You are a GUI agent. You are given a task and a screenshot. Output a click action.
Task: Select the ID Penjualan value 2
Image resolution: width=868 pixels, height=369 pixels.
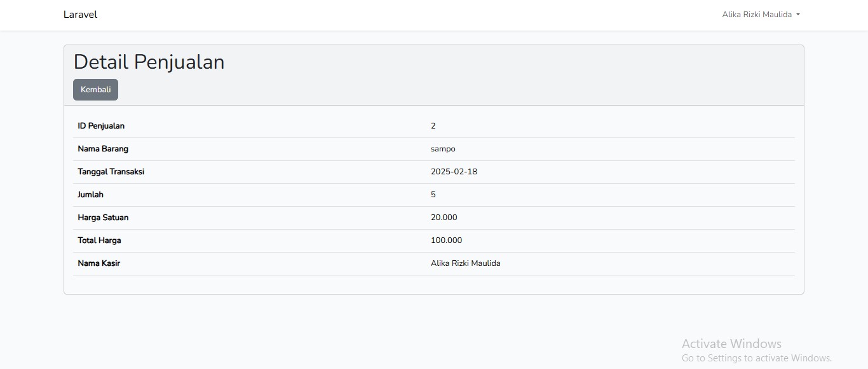pyautogui.click(x=433, y=126)
